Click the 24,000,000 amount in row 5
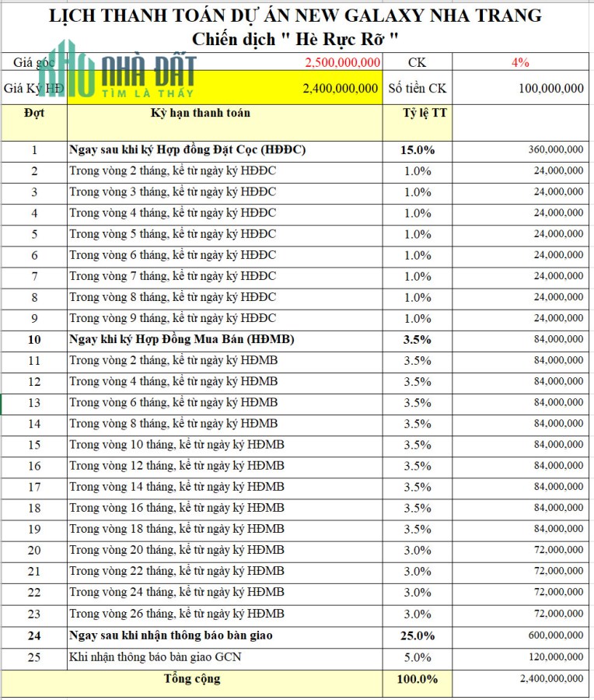594x700 pixels. 520,234
